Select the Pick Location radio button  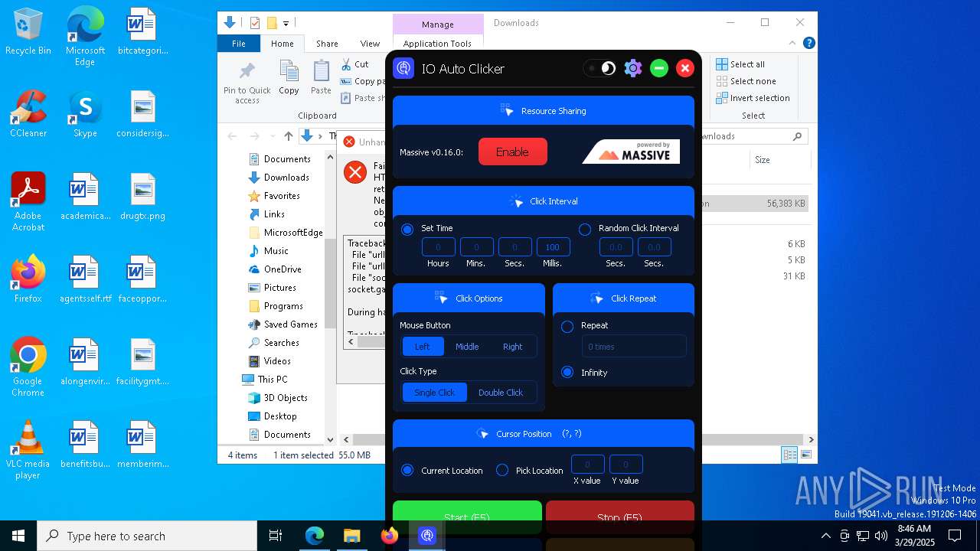click(x=502, y=470)
